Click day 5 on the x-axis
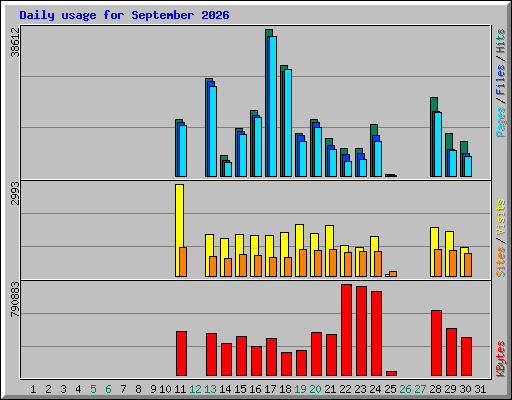The image size is (512, 400). 93,389
